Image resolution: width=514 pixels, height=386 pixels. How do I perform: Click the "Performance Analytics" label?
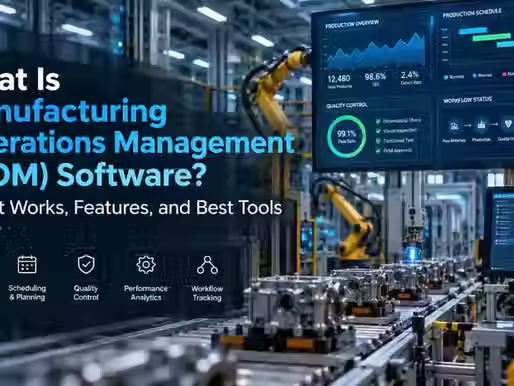(146, 293)
